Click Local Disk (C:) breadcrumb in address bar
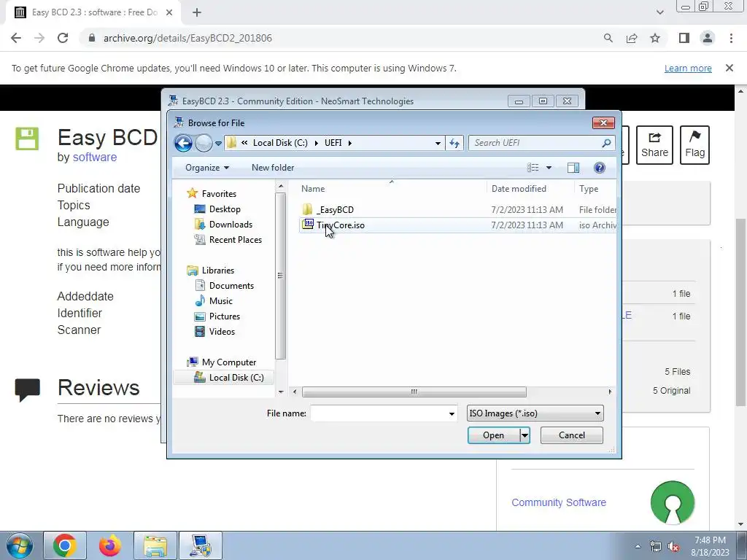Viewport: 747px width, 560px height. [280, 143]
